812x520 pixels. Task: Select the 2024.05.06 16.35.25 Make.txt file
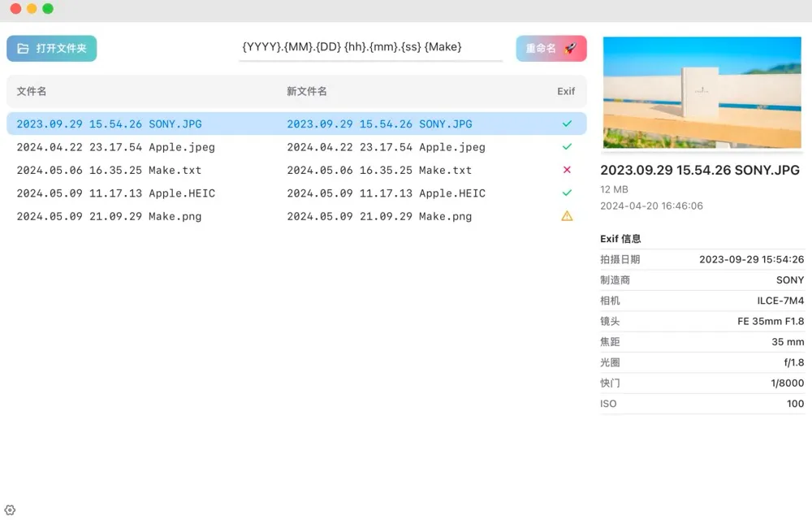(x=109, y=170)
